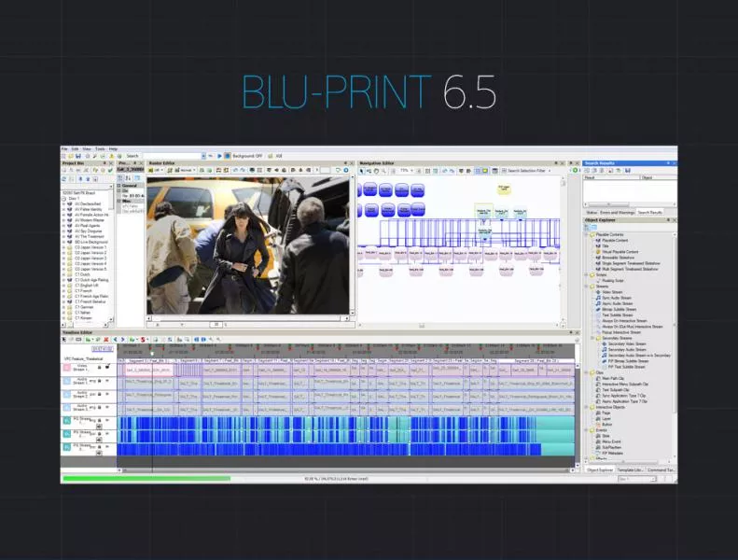Open the Tools menu
Viewport: 738px width, 560px height.
(100, 148)
